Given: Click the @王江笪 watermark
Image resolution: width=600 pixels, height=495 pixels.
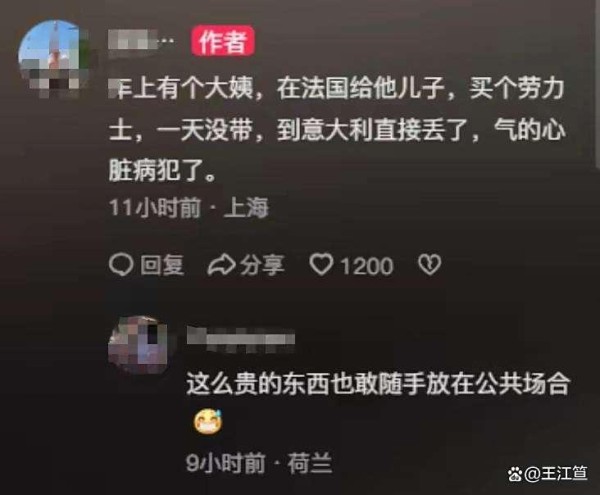Looking at the screenshot, I should pyautogui.click(x=556, y=474).
